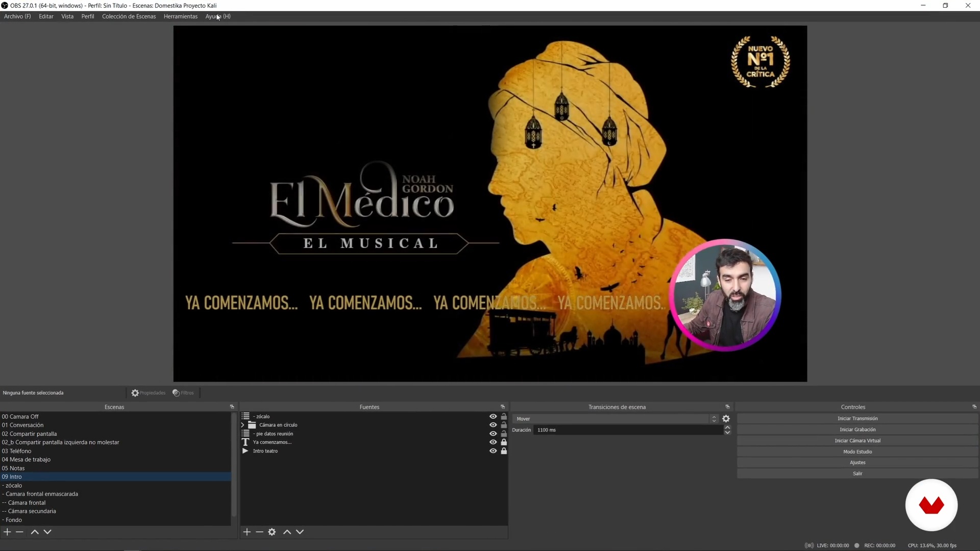Hide the Cámara en círculo group

click(x=493, y=425)
